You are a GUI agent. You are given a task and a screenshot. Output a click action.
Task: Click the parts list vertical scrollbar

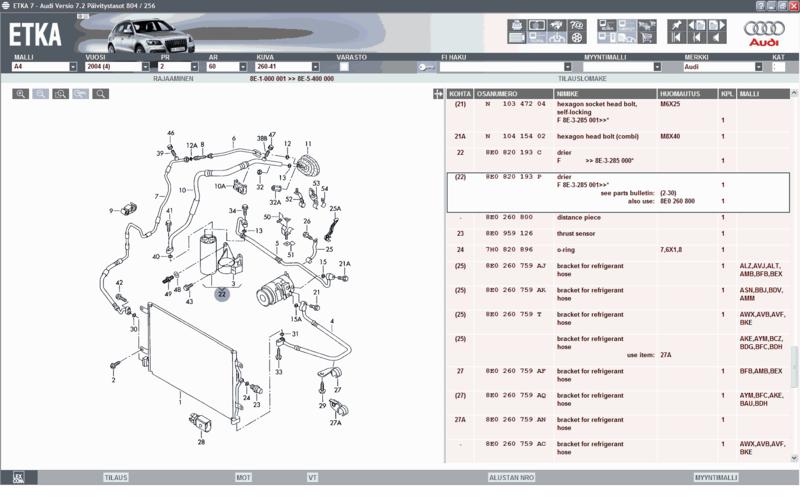(794, 280)
